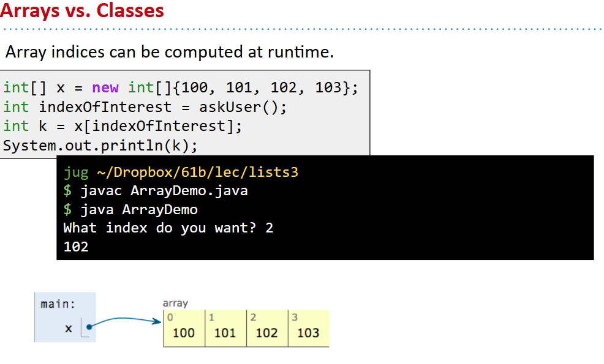Click the "array" label above the array cells
The image size is (604, 364).
tap(175, 303)
